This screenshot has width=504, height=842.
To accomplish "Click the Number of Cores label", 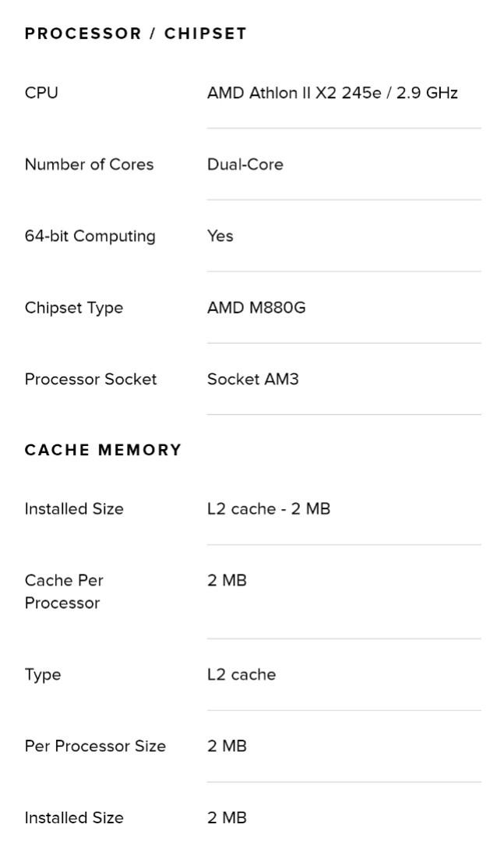I will (89, 165).
